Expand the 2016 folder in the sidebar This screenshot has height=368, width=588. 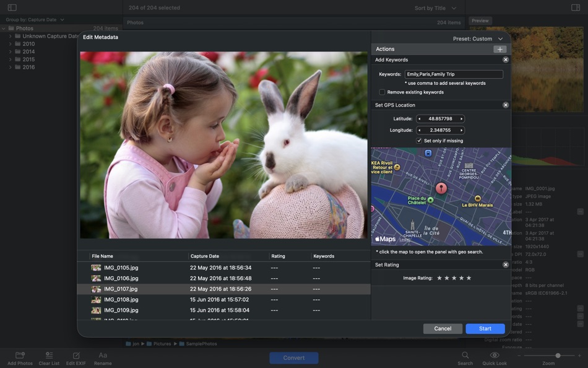click(9, 66)
